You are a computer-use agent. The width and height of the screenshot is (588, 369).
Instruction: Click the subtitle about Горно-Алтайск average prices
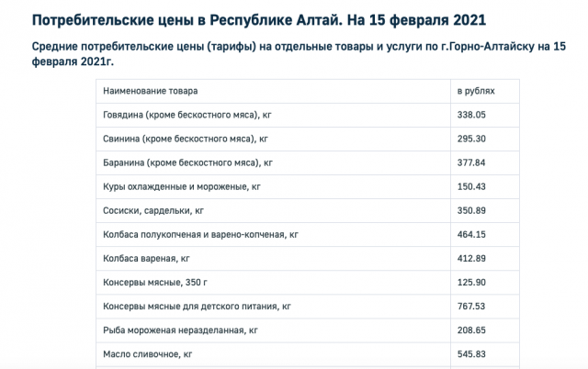point(292,52)
